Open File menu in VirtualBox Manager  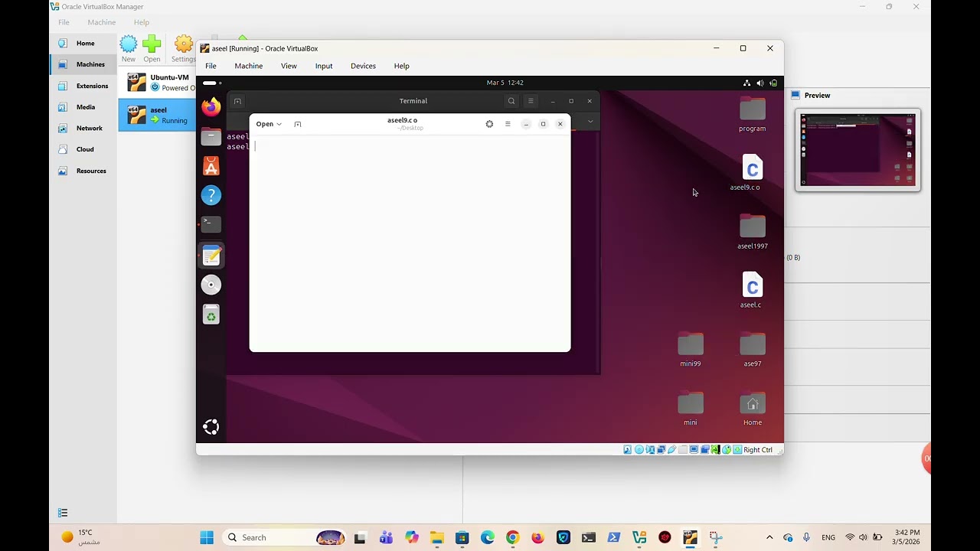tap(64, 22)
